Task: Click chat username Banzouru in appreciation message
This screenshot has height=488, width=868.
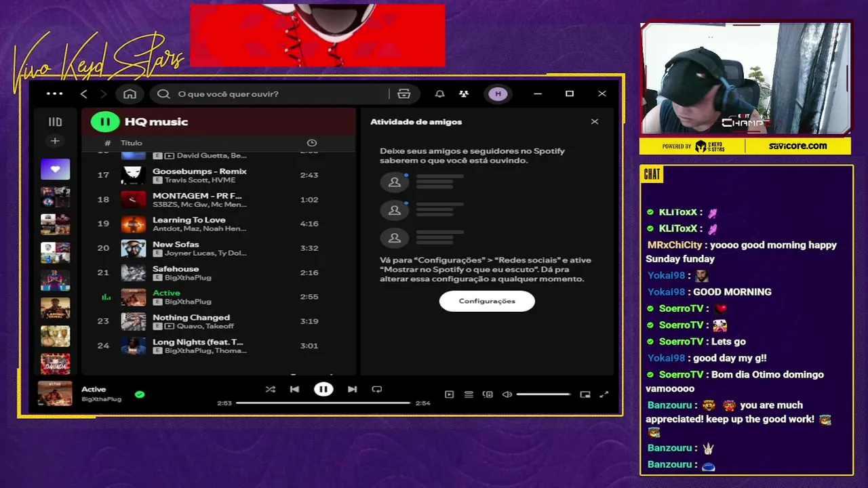Action: pyautogui.click(x=670, y=405)
